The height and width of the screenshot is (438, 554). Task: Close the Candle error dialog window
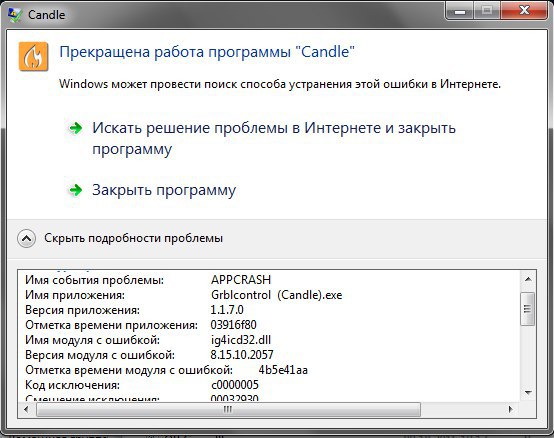(x=524, y=10)
